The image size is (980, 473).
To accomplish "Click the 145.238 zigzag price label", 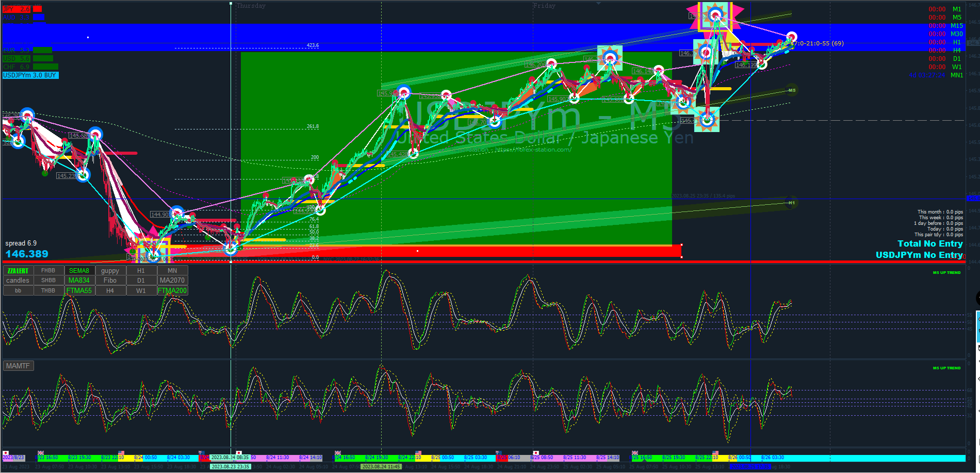I will tap(67, 176).
